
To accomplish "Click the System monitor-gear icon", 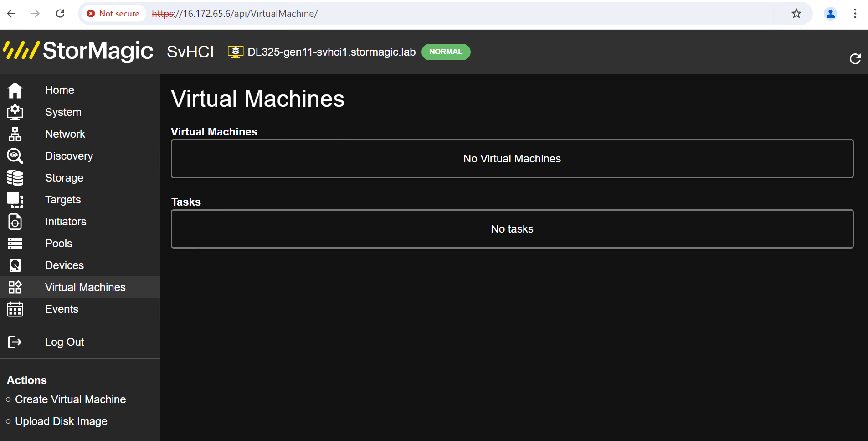I will [15, 112].
